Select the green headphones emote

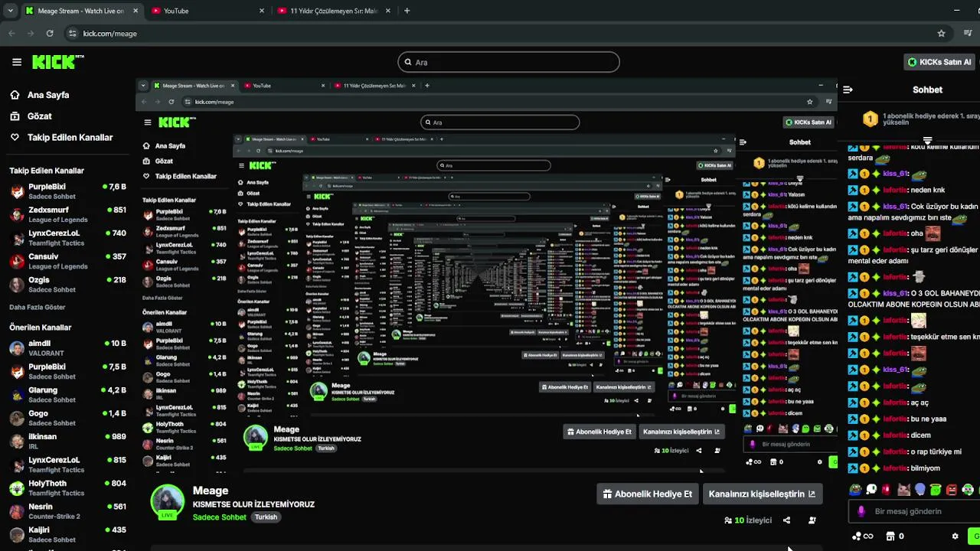coord(969,490)
